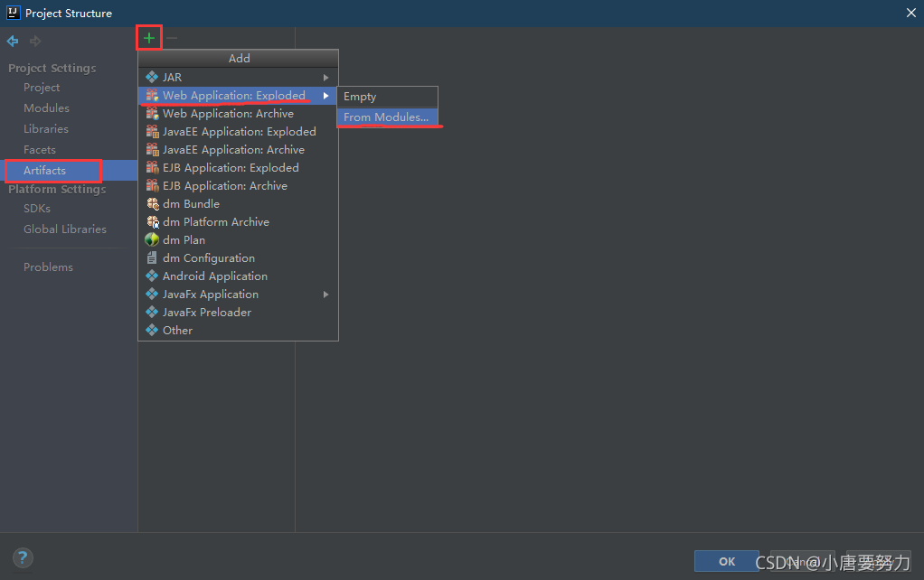Click the Other artifact icon

coord(152,331)
